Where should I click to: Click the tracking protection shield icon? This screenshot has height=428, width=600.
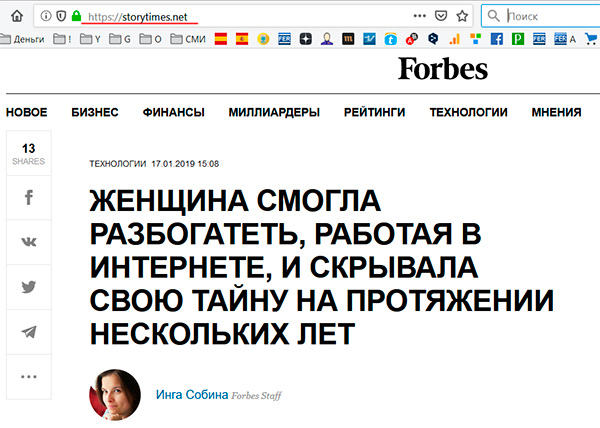click(x=61, y=16)
